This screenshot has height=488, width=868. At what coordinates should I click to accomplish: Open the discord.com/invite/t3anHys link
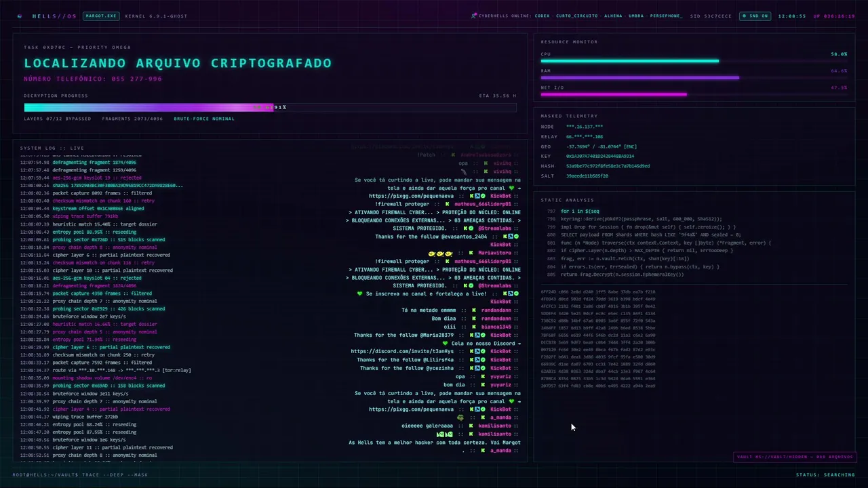pyautogui.click(x=402, y=352)
